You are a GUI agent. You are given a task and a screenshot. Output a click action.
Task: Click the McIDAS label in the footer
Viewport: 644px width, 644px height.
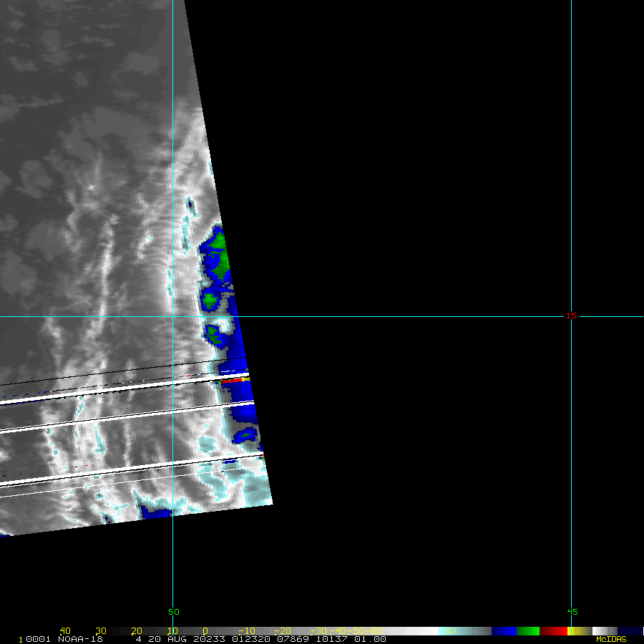click(x=610, y=639)
